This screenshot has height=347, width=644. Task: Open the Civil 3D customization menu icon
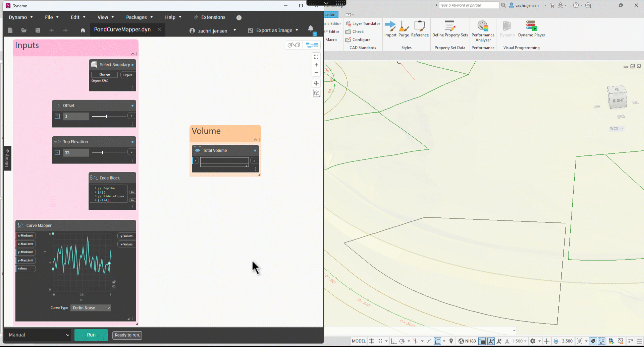[639, 341]
